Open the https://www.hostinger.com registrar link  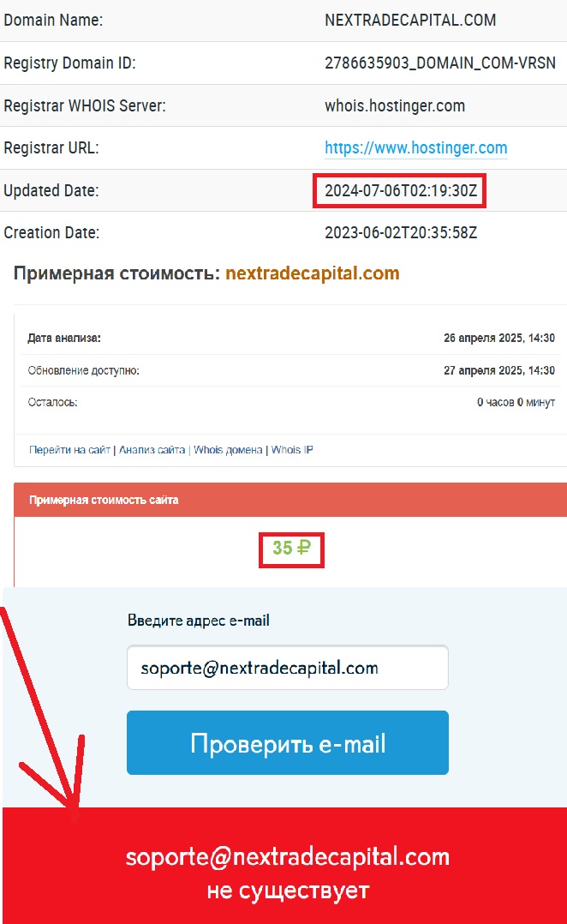pyautogui.click(x=415, y=148)
